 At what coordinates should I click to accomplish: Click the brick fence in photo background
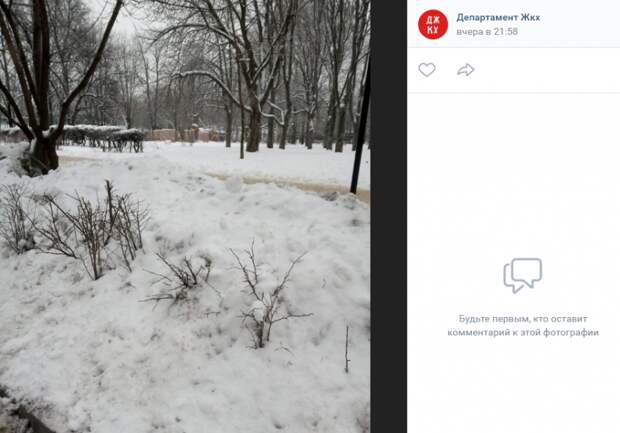184,135
